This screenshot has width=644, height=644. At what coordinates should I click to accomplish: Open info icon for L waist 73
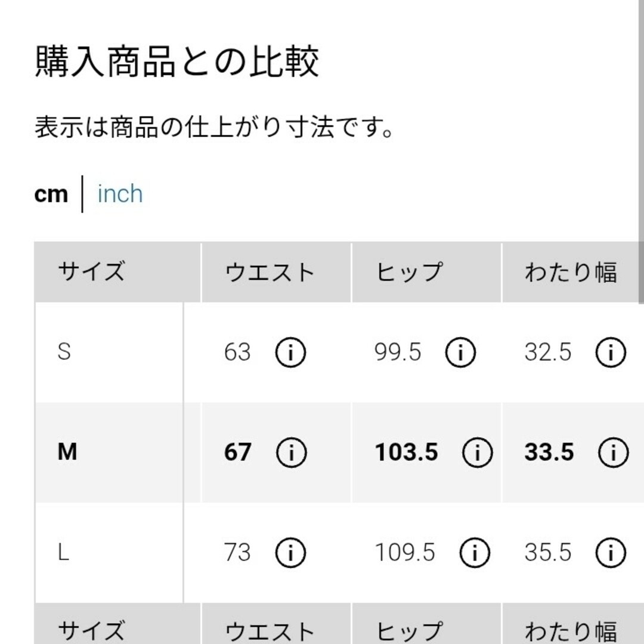tap(290, 552)
